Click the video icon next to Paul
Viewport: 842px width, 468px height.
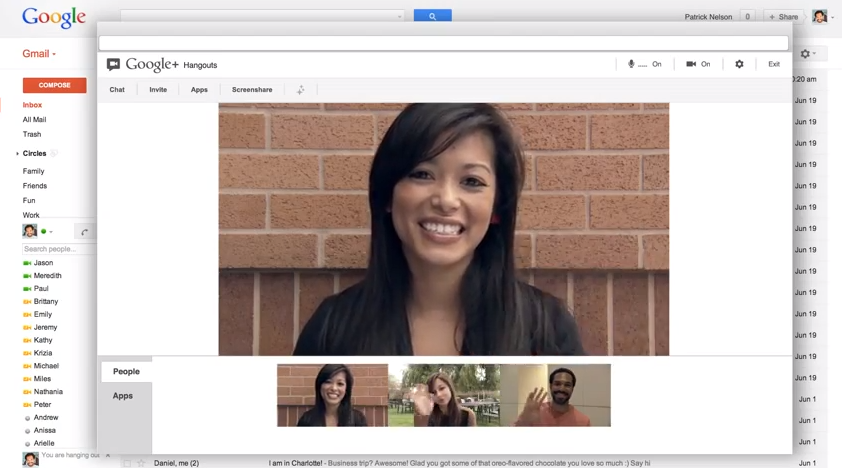[27, 289]
